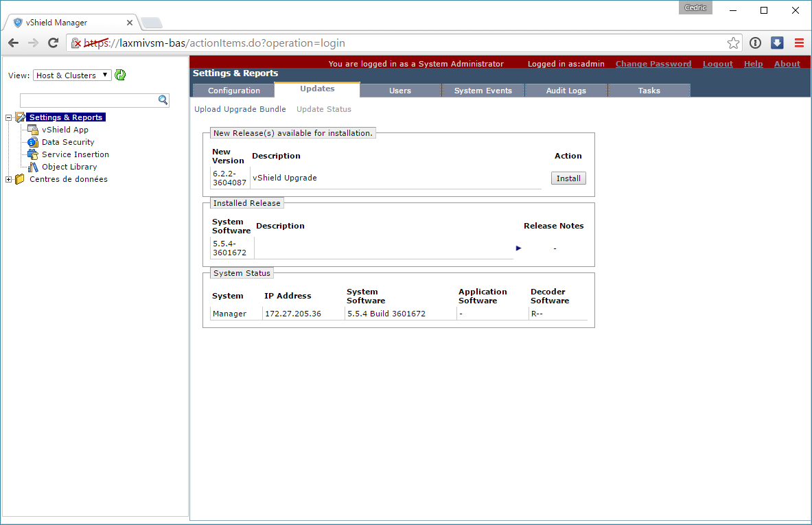The height and width of the screenshot is (525, 812).
Task: Click the 5.5.4 Build 3601672 cell
Action: (x=386, y=314)
